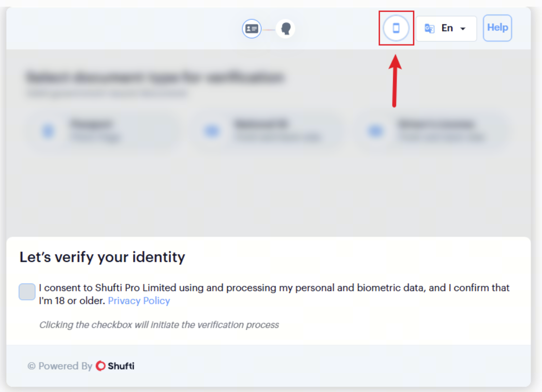Click the consent statement label text

pos(274,294)
